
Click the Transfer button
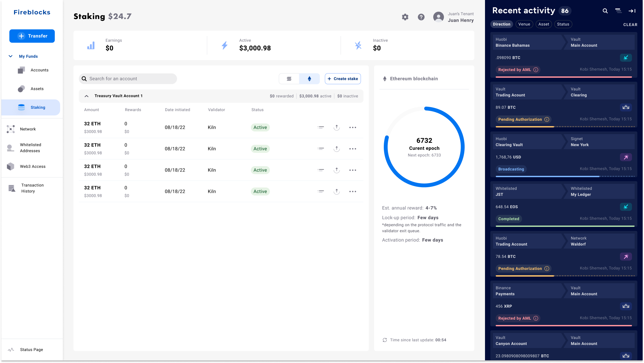[x=32, y=36]
